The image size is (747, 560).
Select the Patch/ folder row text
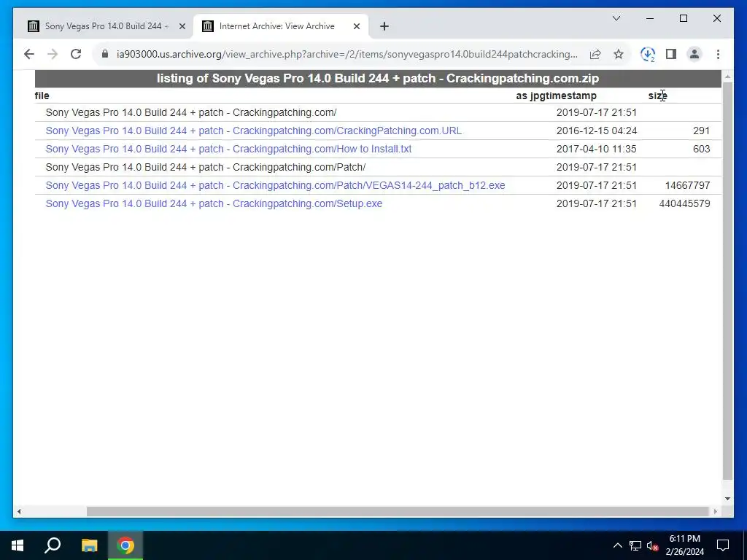coord(206,167)
